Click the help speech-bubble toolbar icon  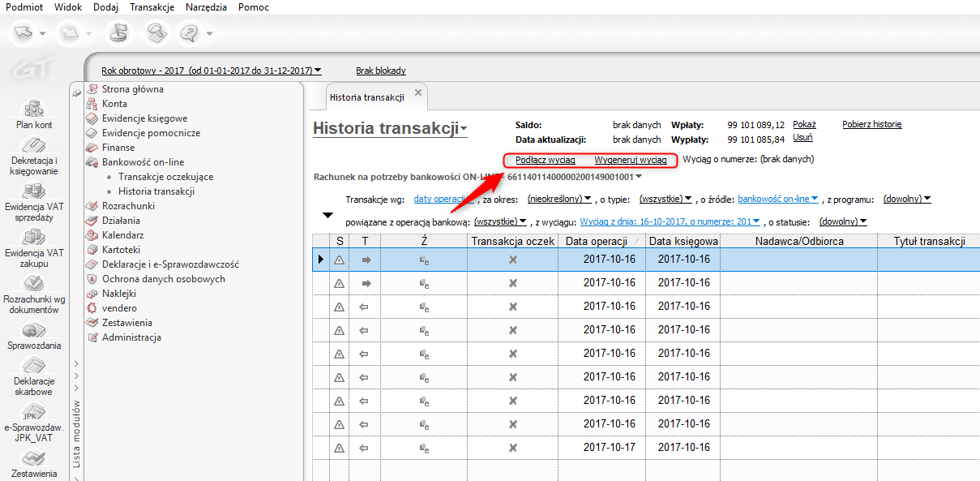tap(190, 33)
